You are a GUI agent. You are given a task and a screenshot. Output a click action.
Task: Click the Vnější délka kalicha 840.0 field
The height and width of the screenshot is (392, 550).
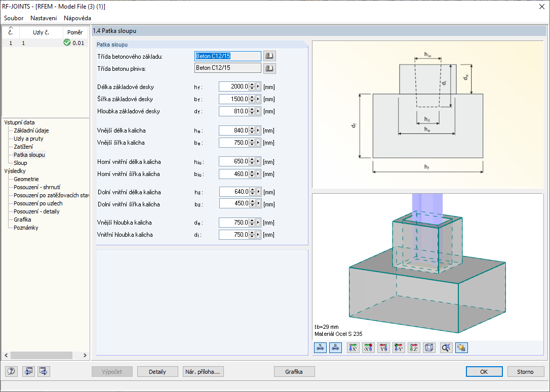pyautogui.click(x=234, y=130)
